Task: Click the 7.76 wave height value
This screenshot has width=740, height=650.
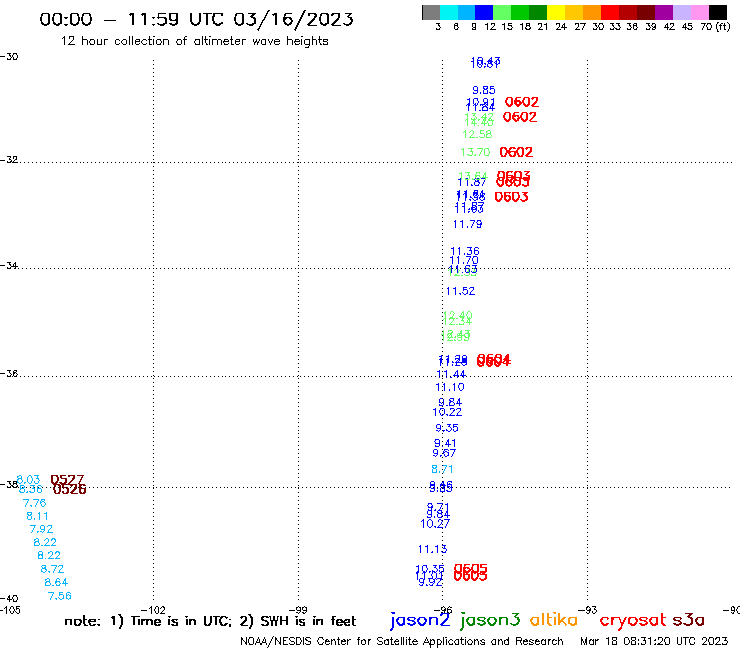Action: [x=34, y=503]
